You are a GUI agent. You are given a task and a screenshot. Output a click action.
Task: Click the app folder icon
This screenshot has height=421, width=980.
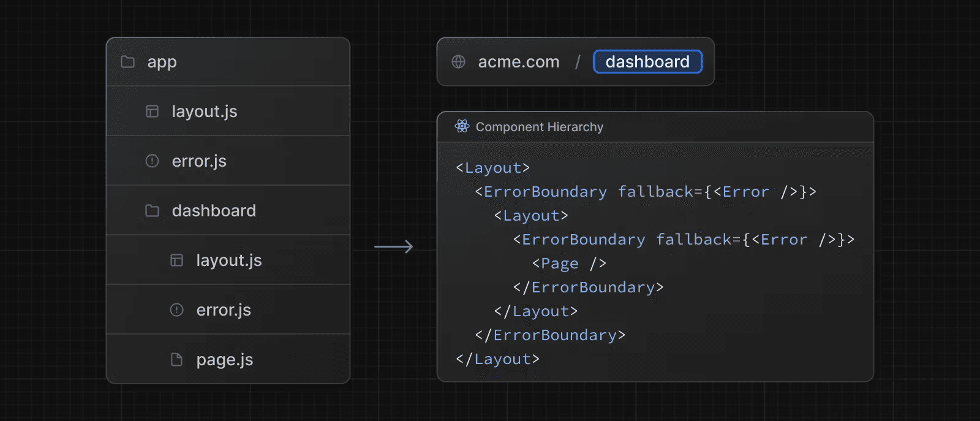tap(127, 62)
